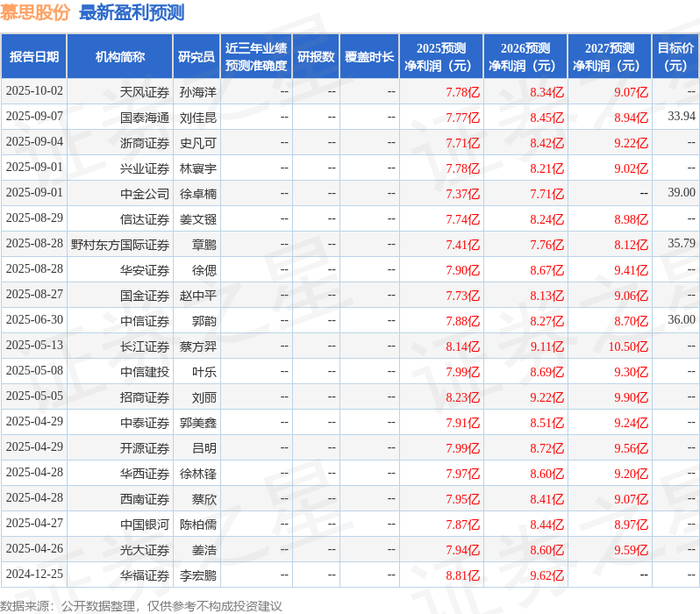The image size is (700, 614).
Task: Click the 慕思股份 title text
Action: [35, 12]
